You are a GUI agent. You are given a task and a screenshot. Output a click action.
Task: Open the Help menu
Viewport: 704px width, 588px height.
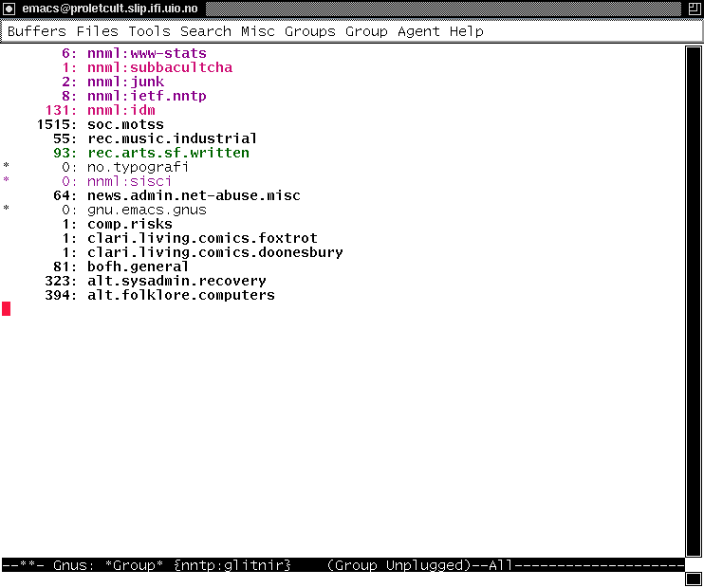(x=467, y=31)
